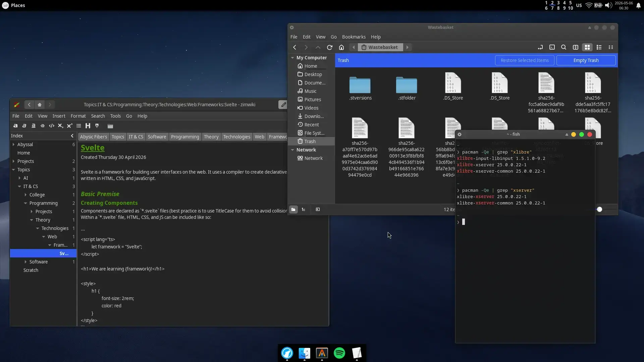This screenshot has width=644, height=362.
Task: Click Restore Selected Items button
Action: 525,60
